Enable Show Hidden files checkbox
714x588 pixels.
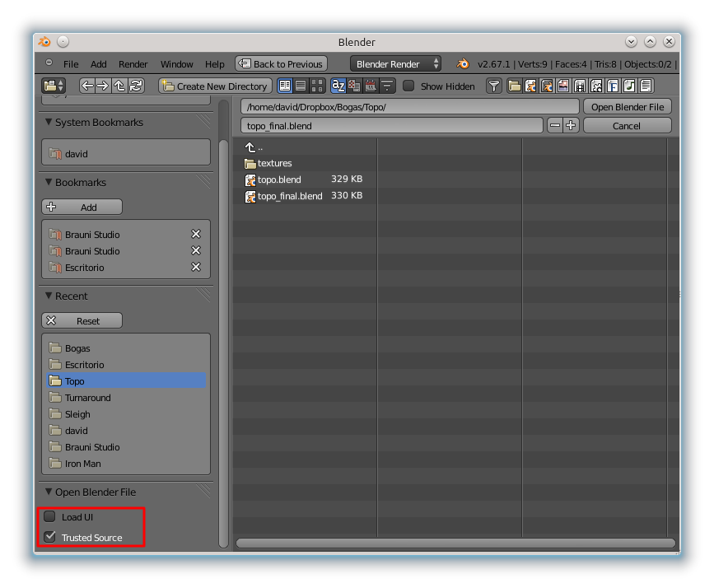[408, 86]
